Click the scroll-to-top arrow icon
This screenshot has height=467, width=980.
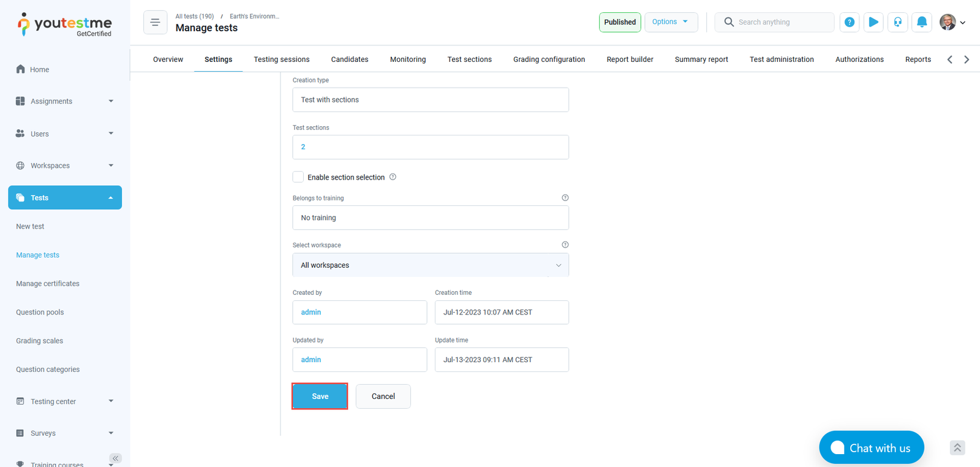coord(957,448)
